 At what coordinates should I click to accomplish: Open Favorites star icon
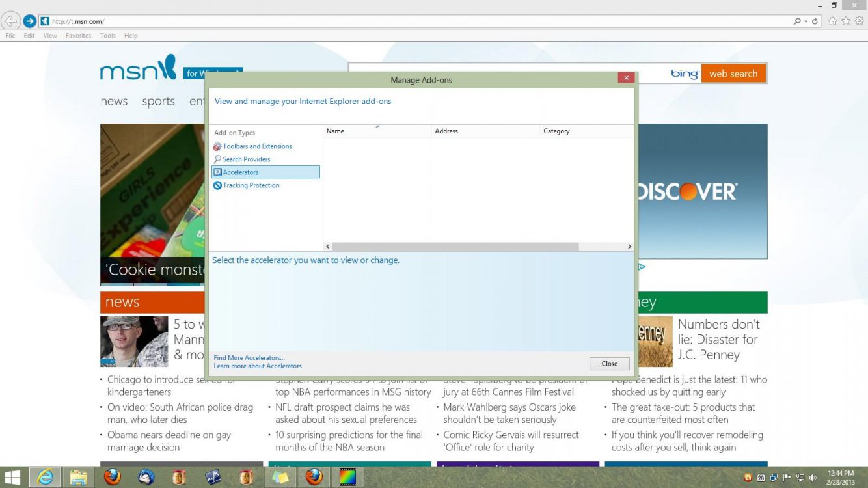[846, 21]
